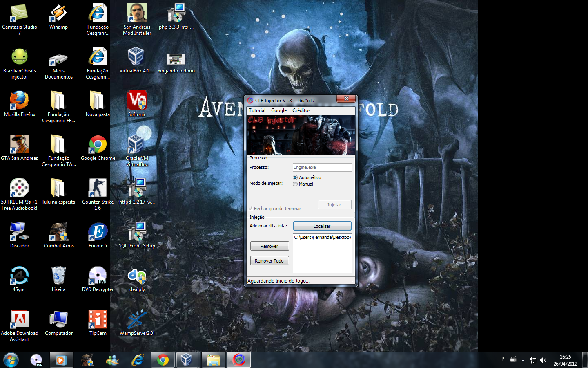Click Remover Tudo to clear the dll list

269,260
